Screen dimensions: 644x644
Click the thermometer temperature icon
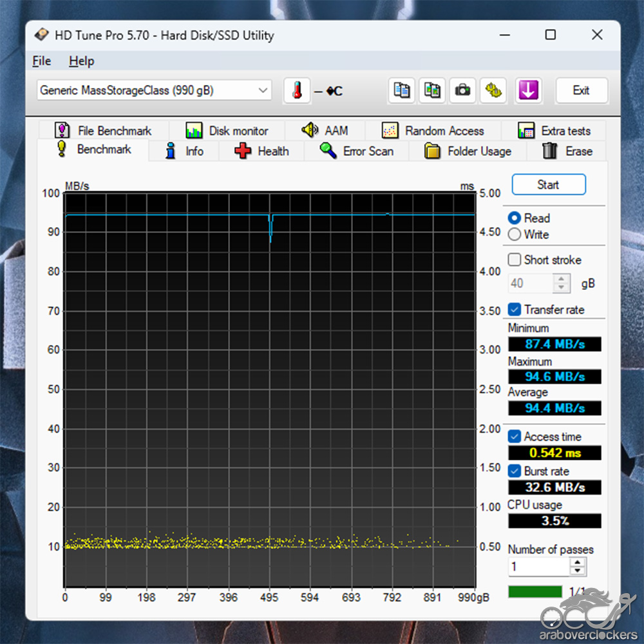pos(297,91)
